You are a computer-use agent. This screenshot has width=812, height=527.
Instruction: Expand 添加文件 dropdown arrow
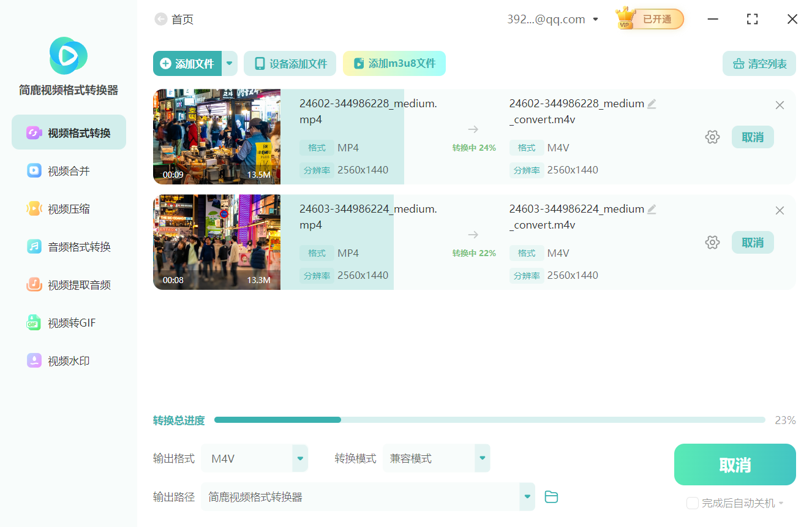point(230,63)
